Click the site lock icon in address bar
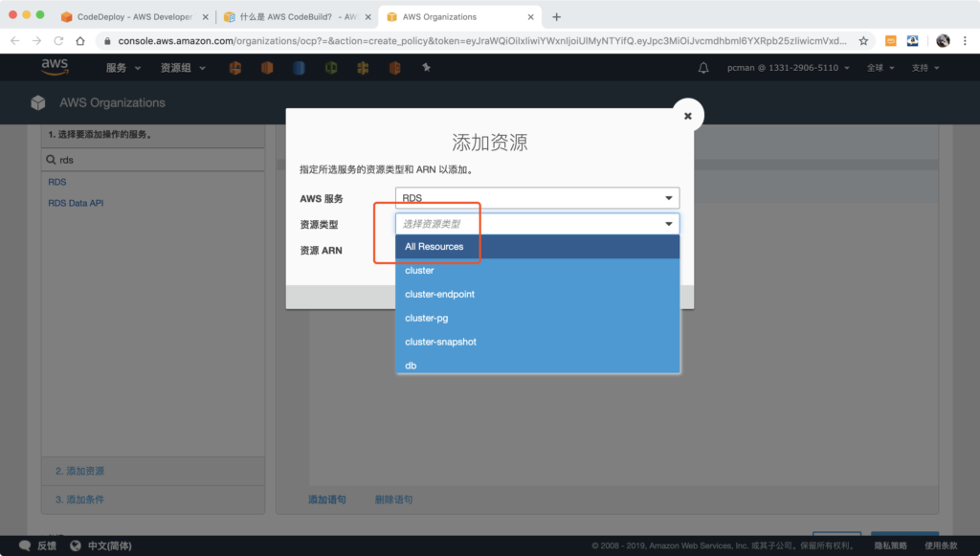This screenshot has height=556, width=980. pyautogui.click(x=107, y=40)
